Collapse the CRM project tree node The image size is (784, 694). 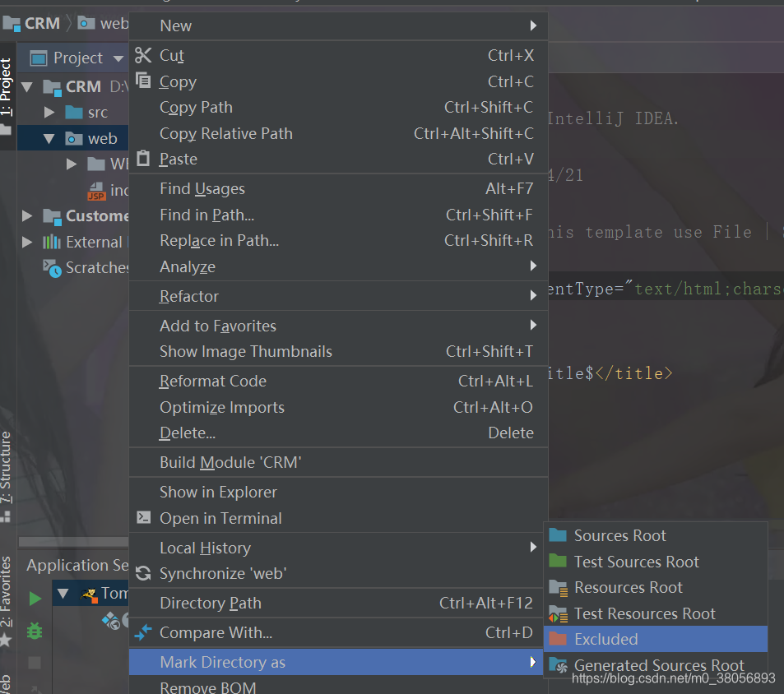(x=27, y=87)
